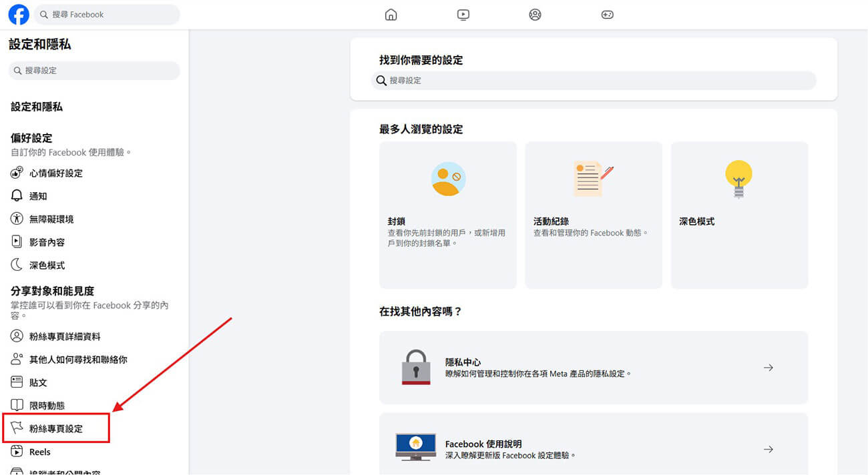Click the 在找其他內容嗎？ heading
Viewport: 868px width, 475px height.
click(421, 312)
